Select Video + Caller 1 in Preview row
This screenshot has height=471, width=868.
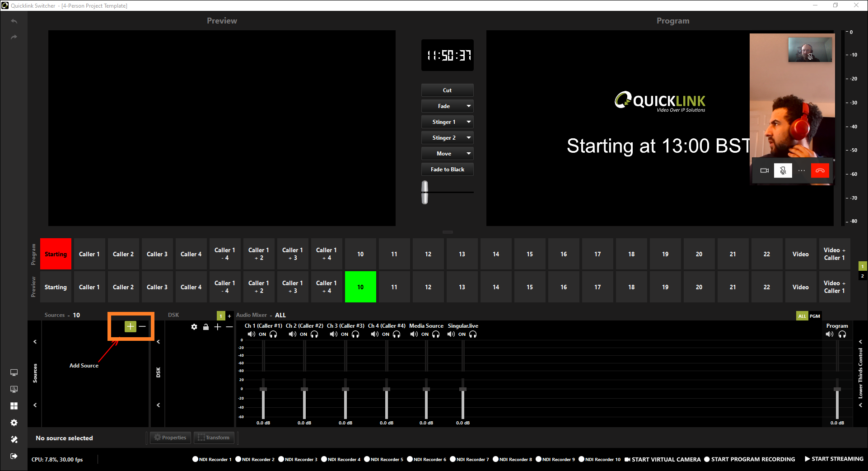point(835,287)
